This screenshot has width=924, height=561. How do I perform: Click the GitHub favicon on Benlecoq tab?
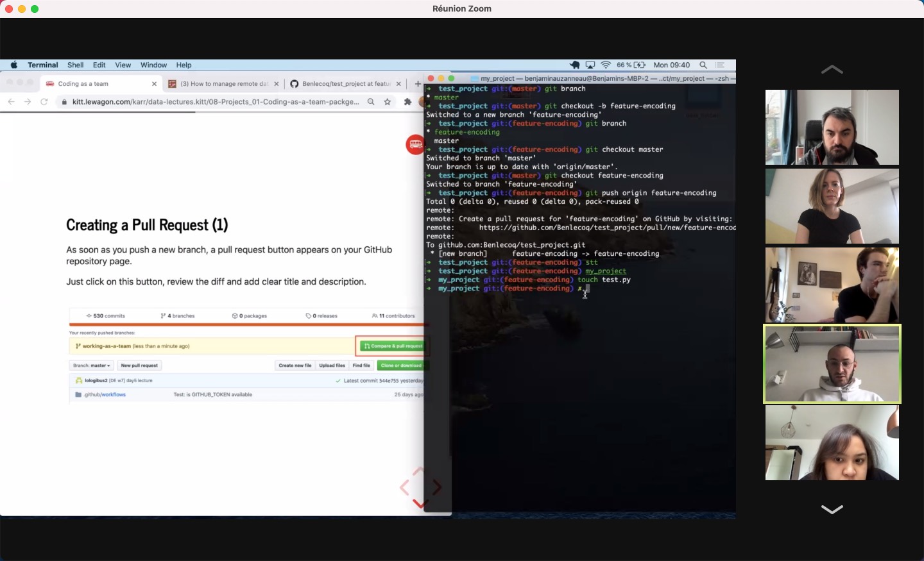tap(295, 83)
